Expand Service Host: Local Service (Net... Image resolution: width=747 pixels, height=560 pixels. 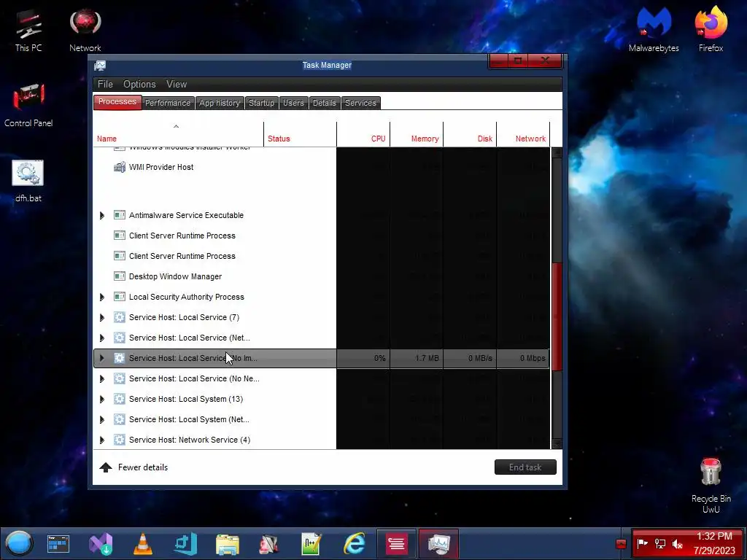[x=102, y=338]
